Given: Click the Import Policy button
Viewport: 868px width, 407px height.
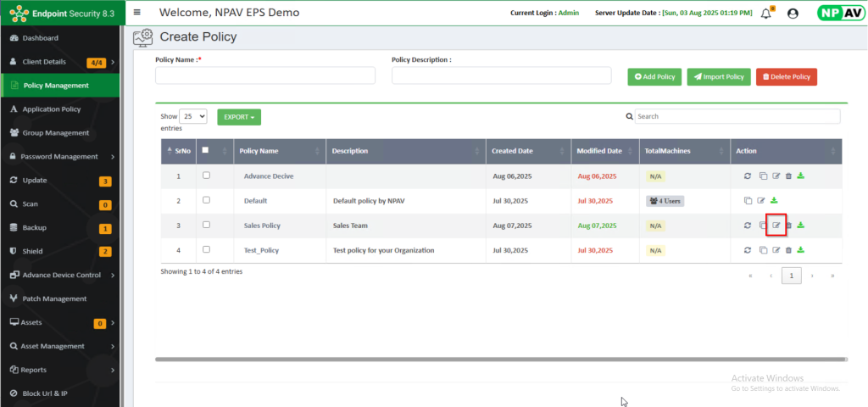Looking at the screenshot, I should pos(718,77).
